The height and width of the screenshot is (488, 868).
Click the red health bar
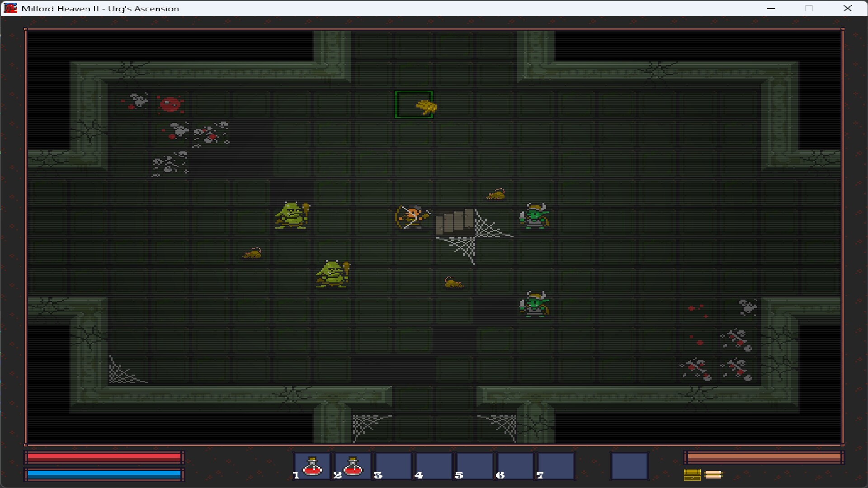[104, 457]
